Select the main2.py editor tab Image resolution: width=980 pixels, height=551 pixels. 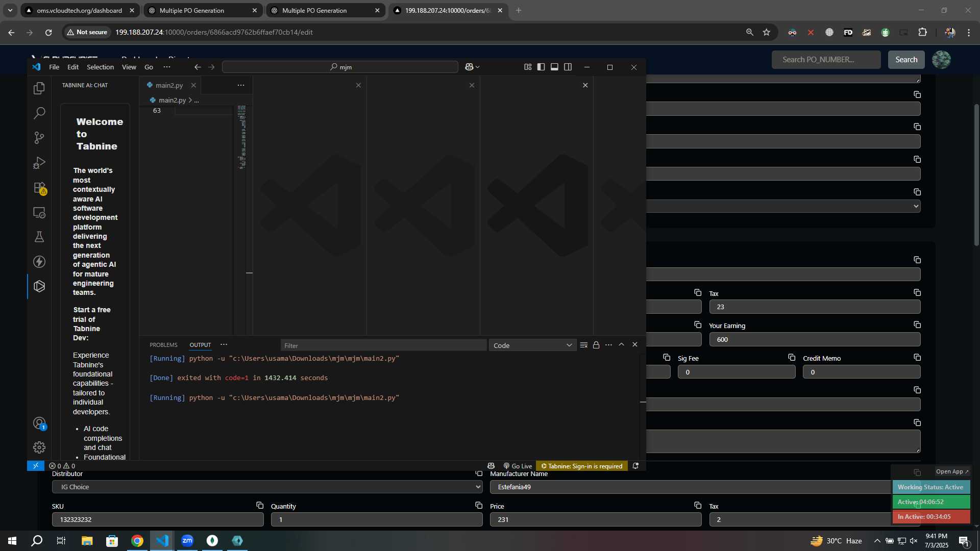pos(169,85)
